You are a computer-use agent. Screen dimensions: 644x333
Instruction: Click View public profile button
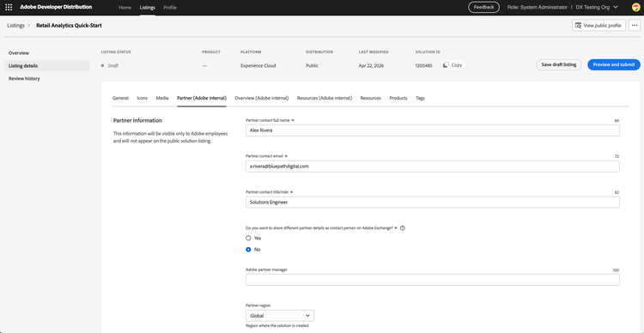[x=598, y=26]
